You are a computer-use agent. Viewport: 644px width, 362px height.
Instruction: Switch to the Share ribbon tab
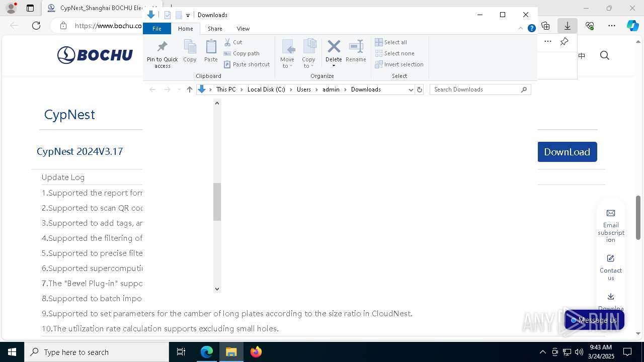[215, 29]
